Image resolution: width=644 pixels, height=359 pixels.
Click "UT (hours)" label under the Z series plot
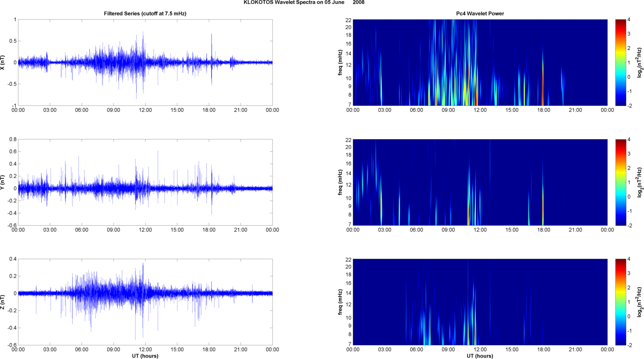(x=145, y=356)
